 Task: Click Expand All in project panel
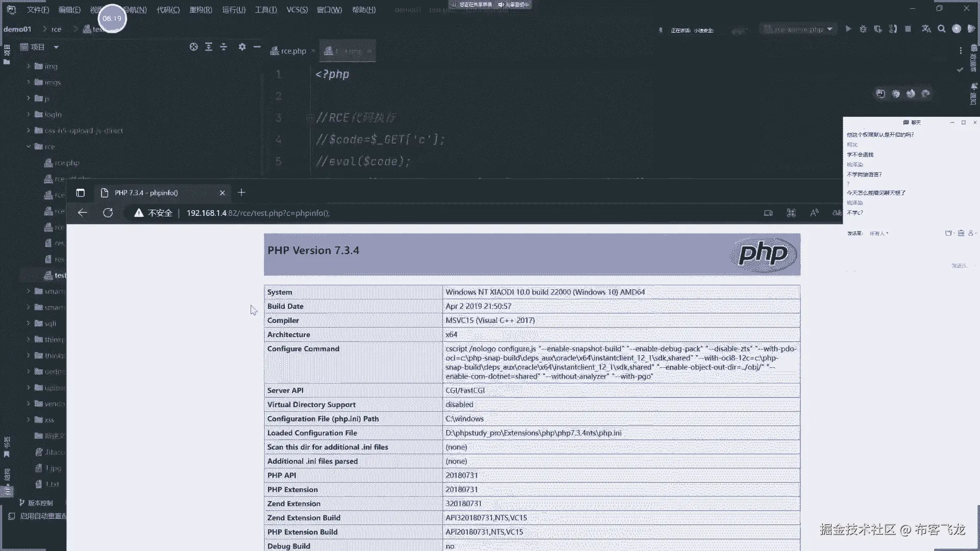[208, 47]
